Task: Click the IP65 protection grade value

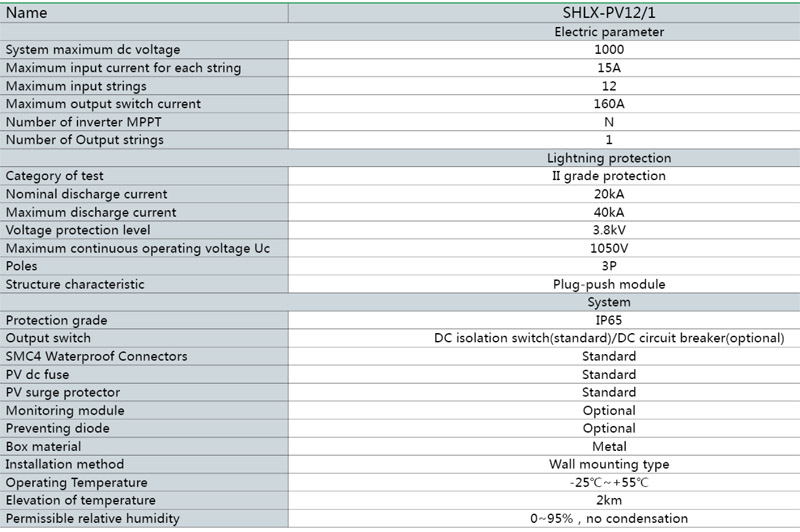Action: coord(608,320)
